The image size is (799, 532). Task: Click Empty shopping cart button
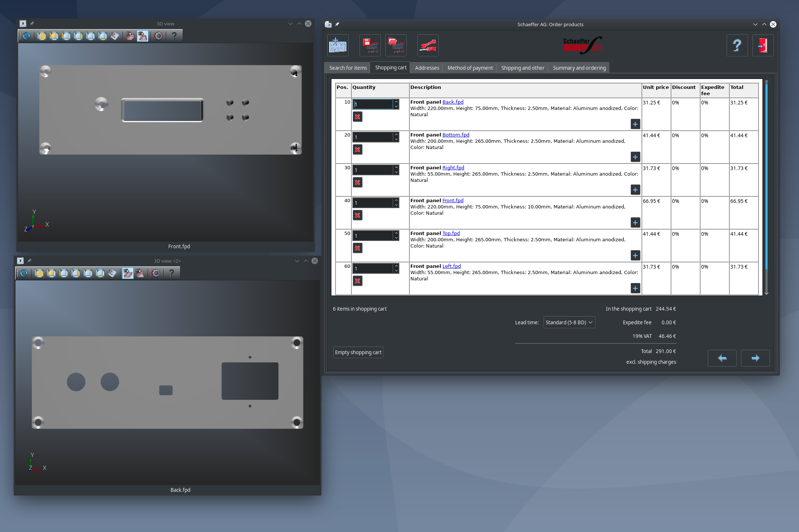pos(358,352)
